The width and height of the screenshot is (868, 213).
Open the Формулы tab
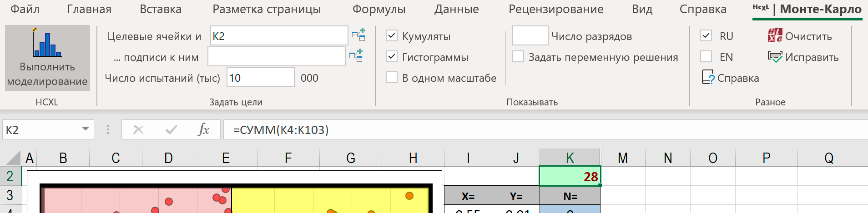(x=379, y=9)
